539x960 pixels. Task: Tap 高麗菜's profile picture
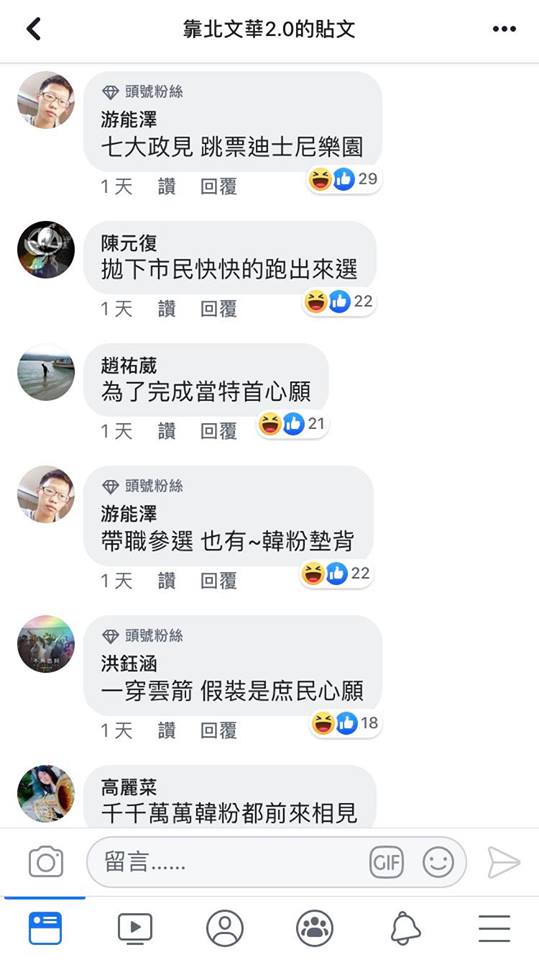pos(46,793)
